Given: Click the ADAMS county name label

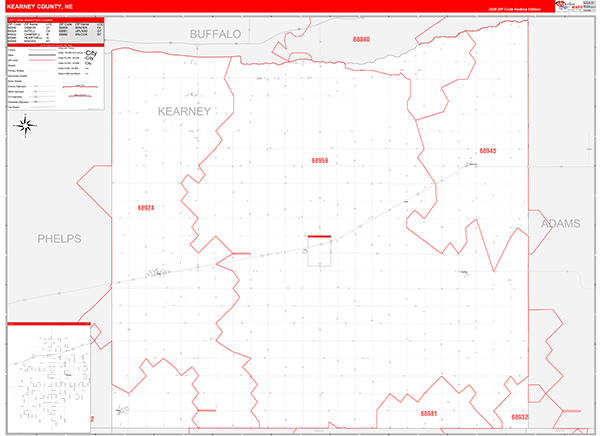Looking at the screenshot, I should [x=561, y=224].
